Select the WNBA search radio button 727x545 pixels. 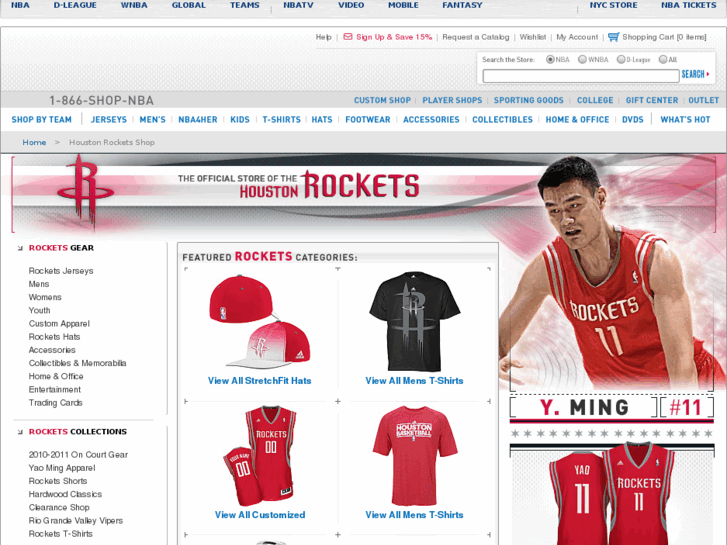[582, 59]
